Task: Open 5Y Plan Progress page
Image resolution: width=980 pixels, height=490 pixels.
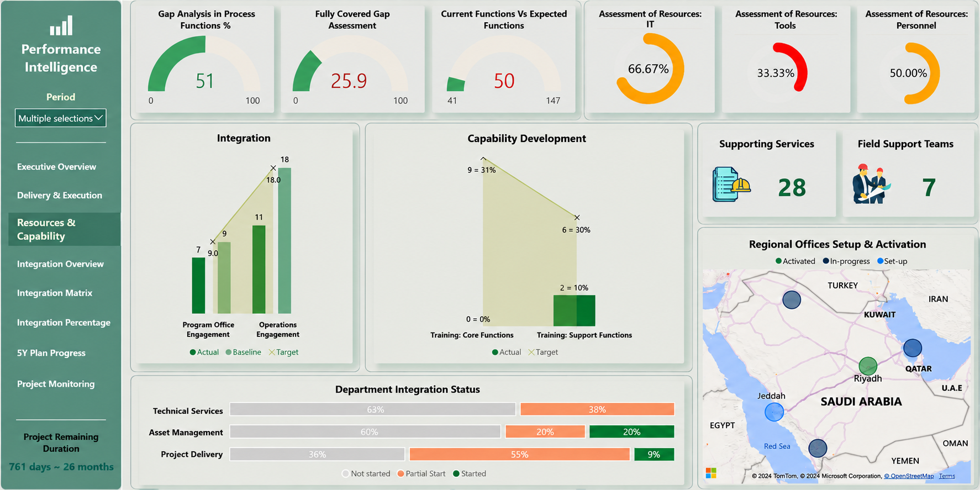Action: coord(51,353)
